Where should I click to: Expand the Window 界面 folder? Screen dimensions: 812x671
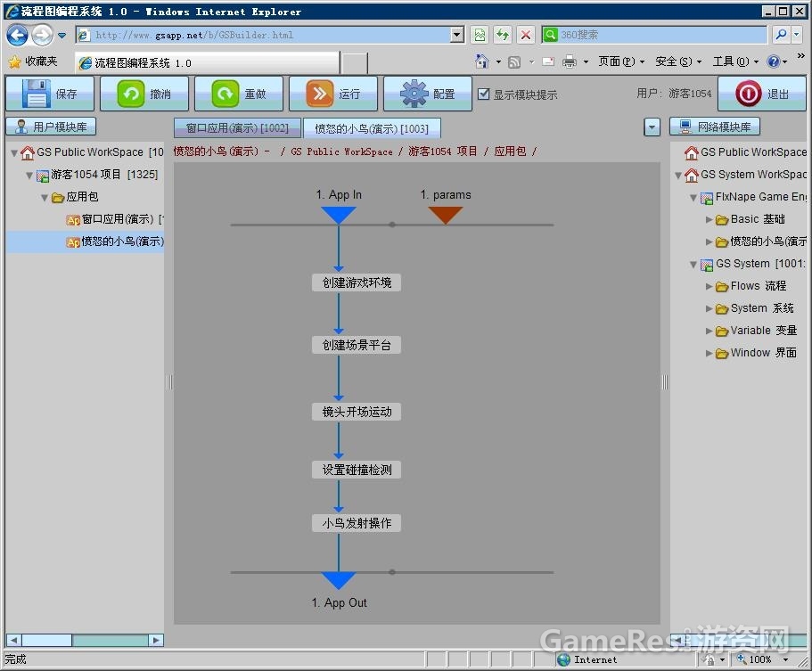point(709,353)
